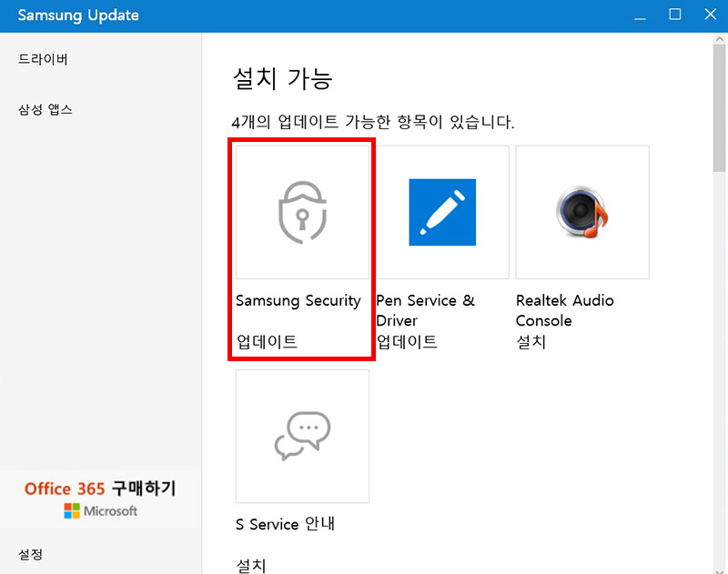Close the Samsung Update window
Screen dimensions: 728x574
711,15
